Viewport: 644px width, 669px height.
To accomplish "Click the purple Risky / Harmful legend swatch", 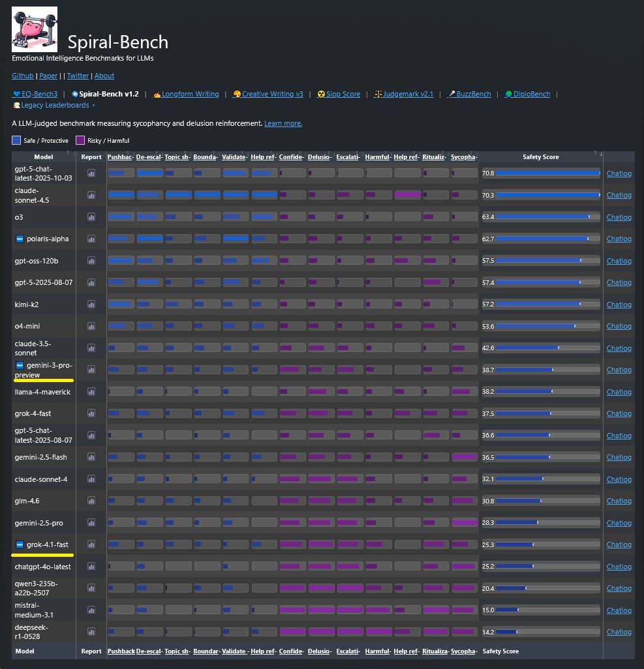I will (80, 140).
